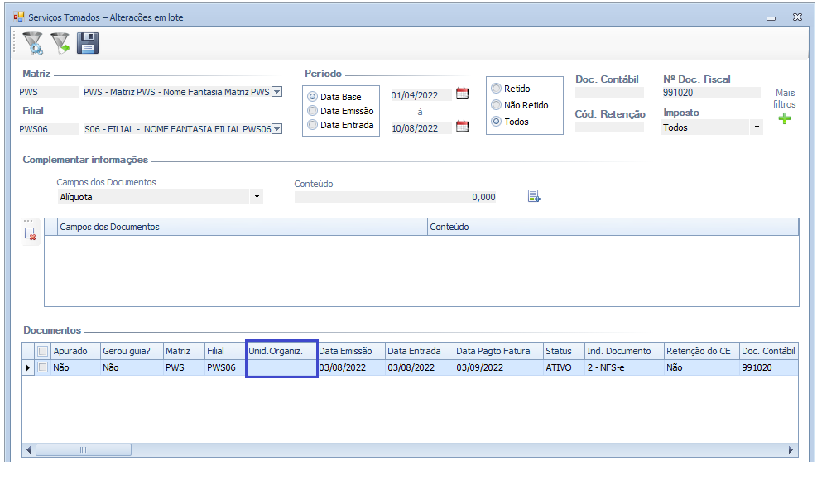Click the green plus Mais filtros icon

[784, 119]
